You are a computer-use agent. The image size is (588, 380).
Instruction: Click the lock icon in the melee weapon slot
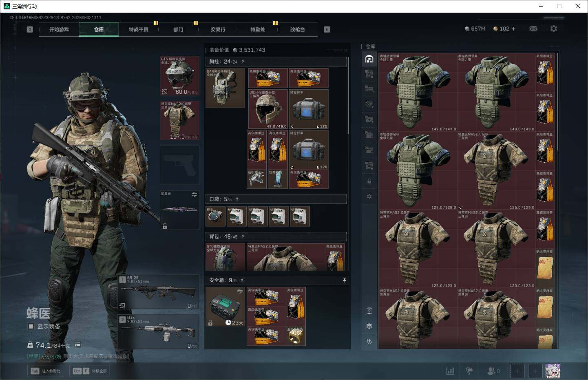coord(165,226)
